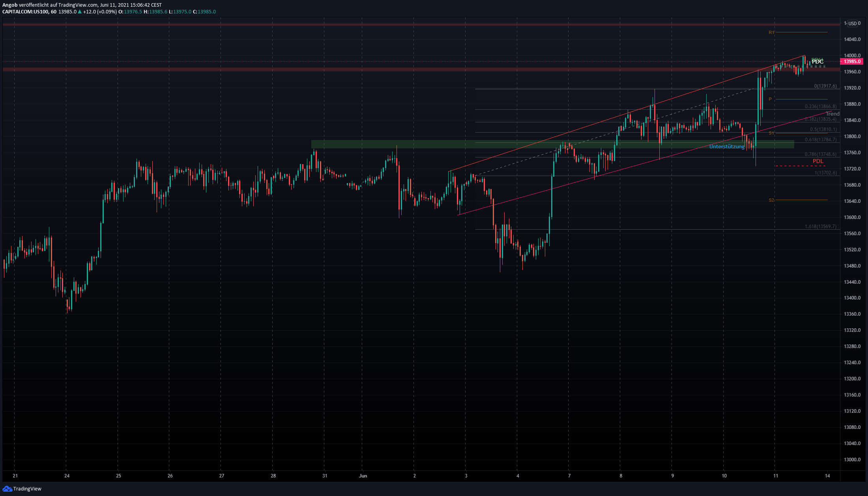Screen dimensions: 868x496
Task: Click the 31 date label on time axis
Action: 325,476
